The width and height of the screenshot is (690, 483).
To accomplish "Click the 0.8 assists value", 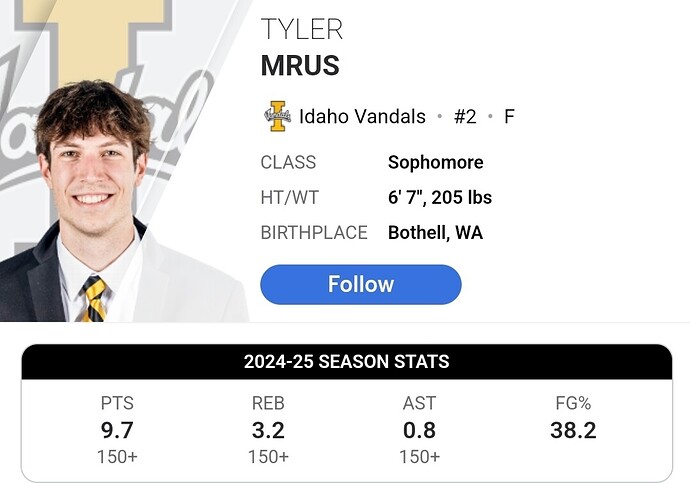I will (x=419, y=430).
